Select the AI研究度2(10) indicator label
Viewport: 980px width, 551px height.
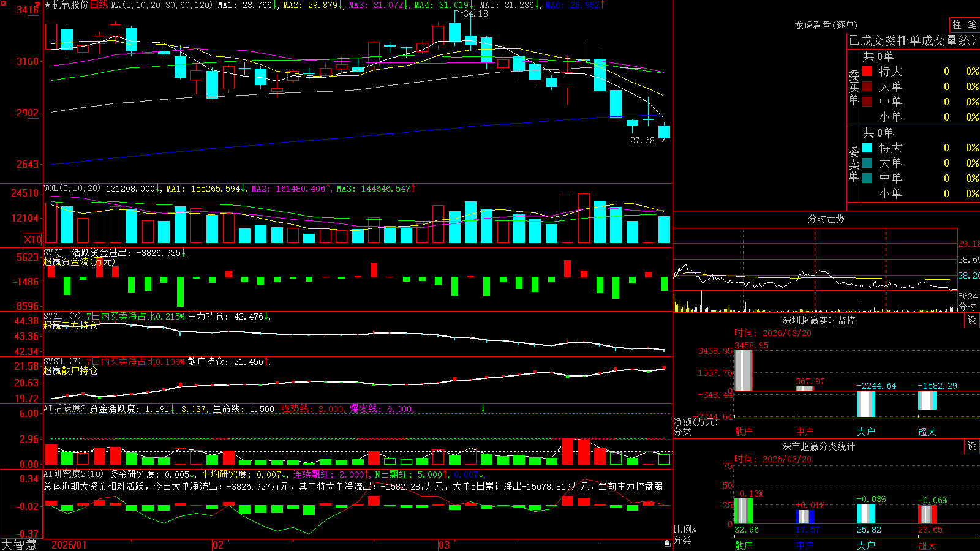pyautogui.click(x=73, y=474)
